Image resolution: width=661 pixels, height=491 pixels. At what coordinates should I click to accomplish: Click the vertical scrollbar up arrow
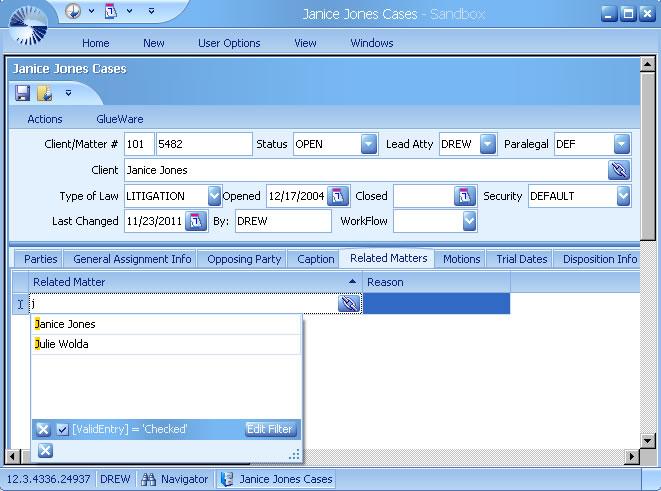tap(648, 64)
